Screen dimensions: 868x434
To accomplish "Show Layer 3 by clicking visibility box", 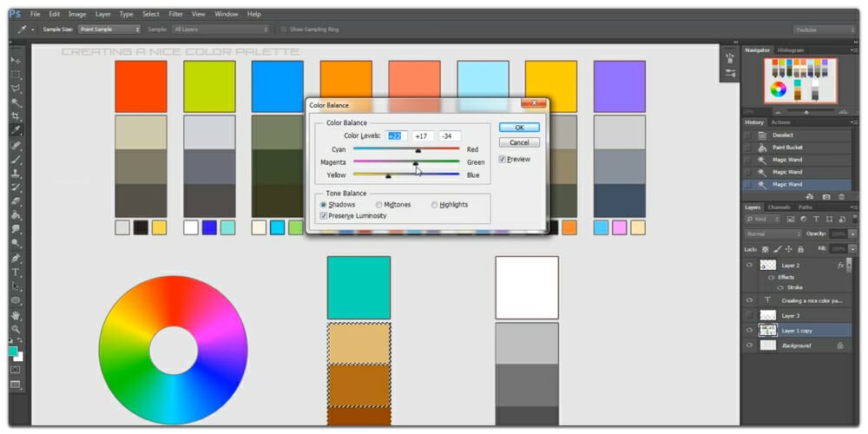I will 750,315.
